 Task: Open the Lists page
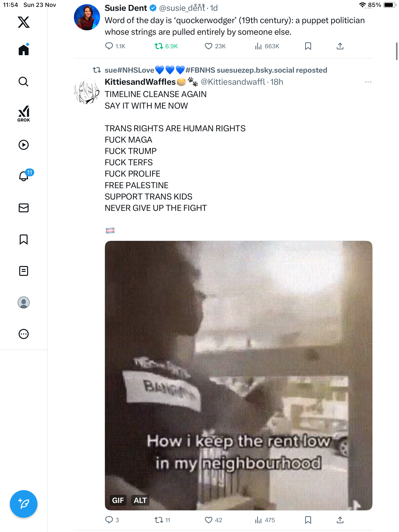pos(24,271)
